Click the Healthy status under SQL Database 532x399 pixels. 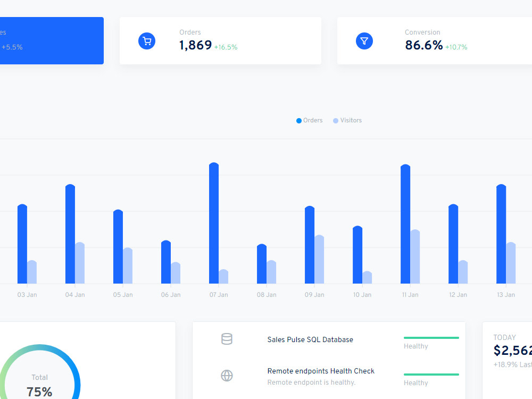pos(416,346)
